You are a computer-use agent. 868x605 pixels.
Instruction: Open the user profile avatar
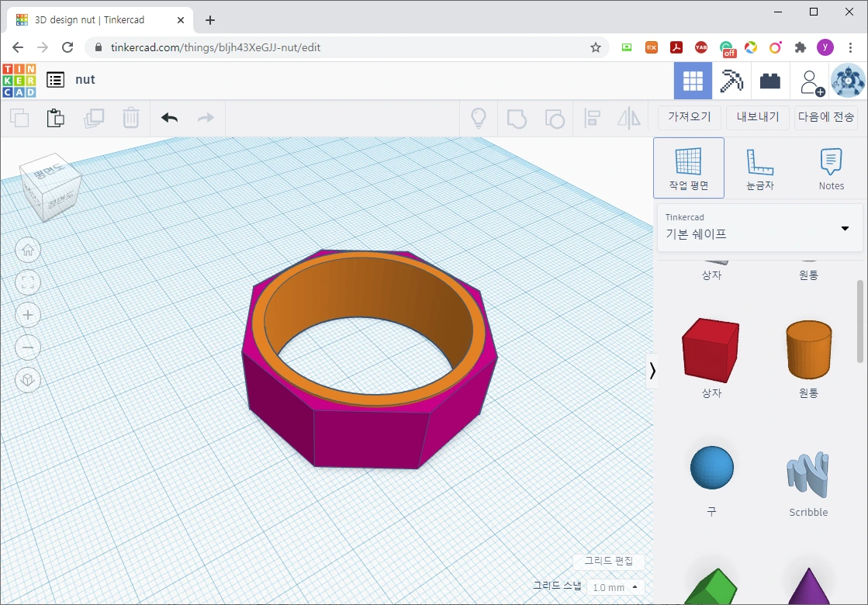(x=848, y=81)
